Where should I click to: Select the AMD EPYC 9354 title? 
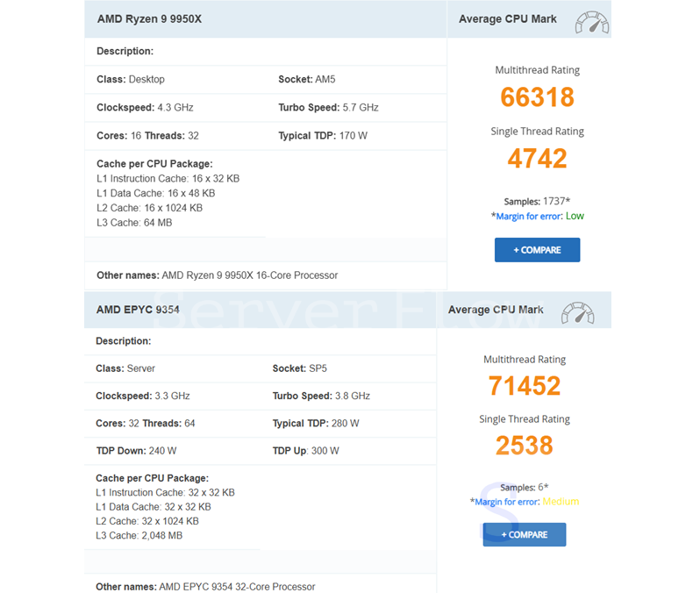point(138,310)
